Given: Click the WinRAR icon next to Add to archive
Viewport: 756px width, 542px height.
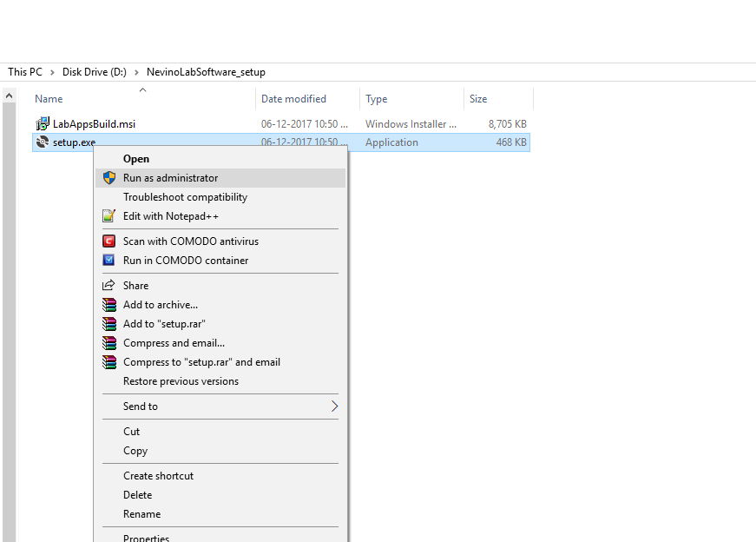Looking at the screenshot, I should coord(108,305).
